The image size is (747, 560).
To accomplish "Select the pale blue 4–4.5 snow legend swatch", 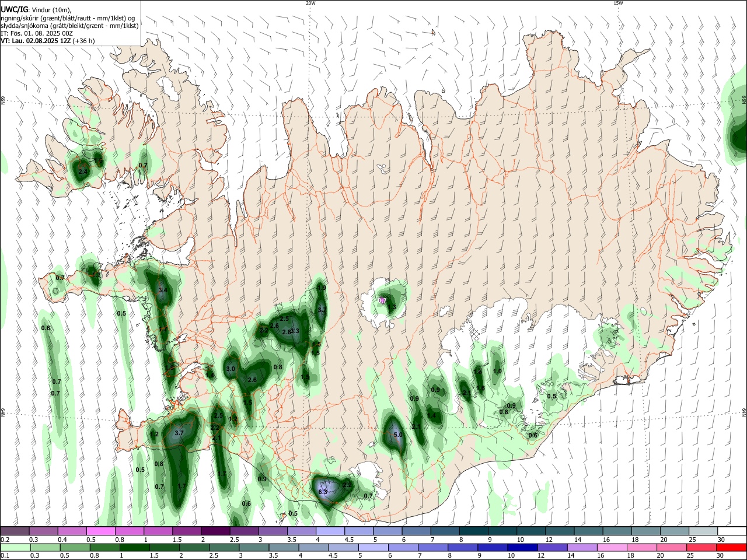I will click(330, 531).
